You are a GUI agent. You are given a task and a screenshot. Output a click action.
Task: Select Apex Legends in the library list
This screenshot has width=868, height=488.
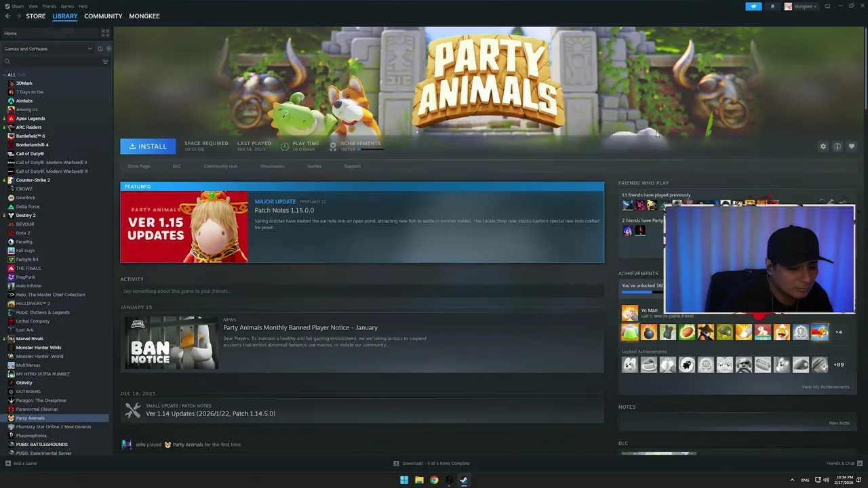[30, 119]
